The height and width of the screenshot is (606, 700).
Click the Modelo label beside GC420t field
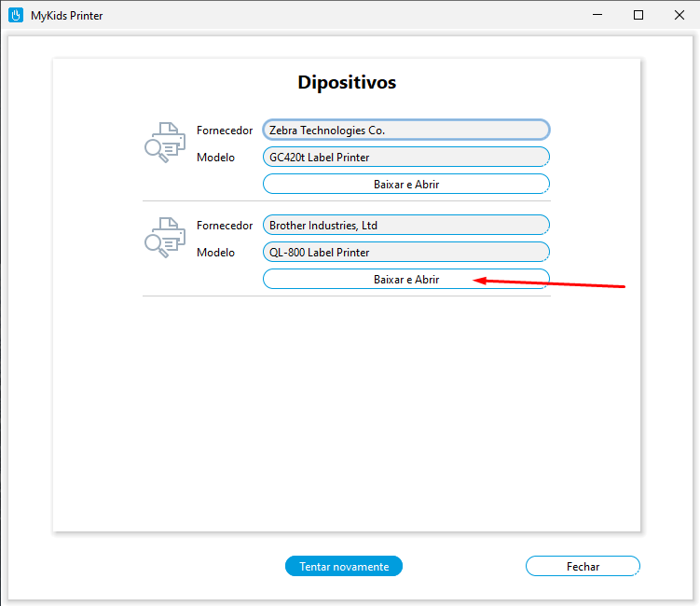coord(215,158)
